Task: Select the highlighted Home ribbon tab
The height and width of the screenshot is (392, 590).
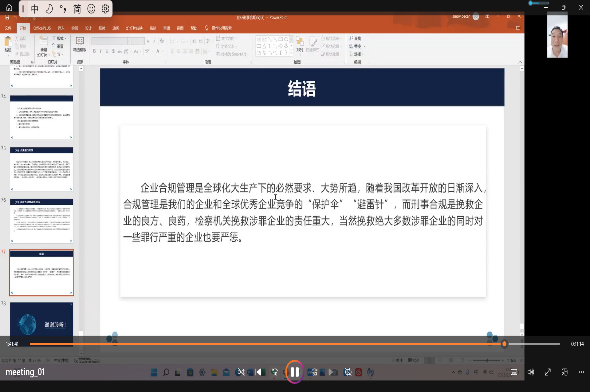Action: tap(23, 28)
